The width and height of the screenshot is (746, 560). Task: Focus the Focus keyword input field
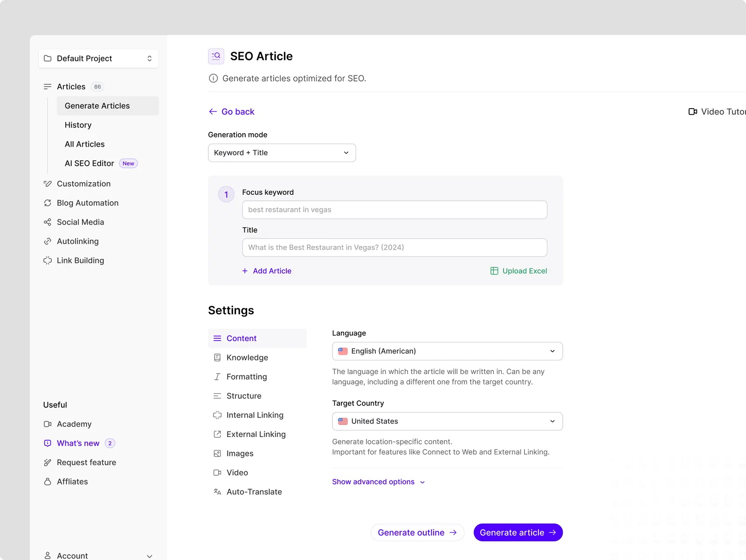pos(395,210)
